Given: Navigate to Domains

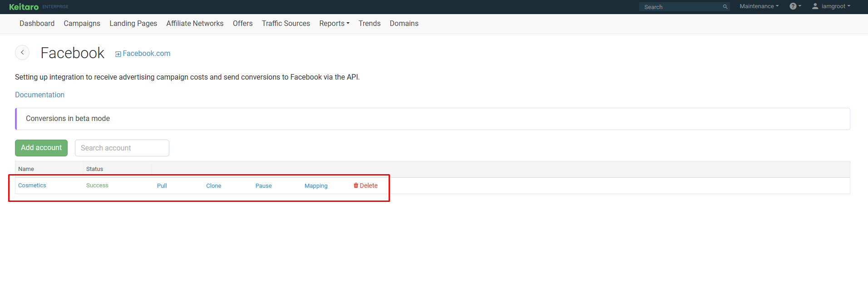Looking at the screenshot, I should click(x=404, y=23).
